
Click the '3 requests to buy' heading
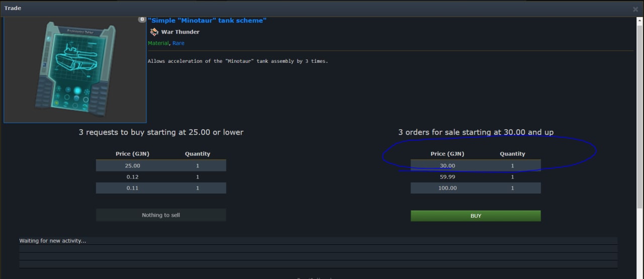[x=161, y=132]
